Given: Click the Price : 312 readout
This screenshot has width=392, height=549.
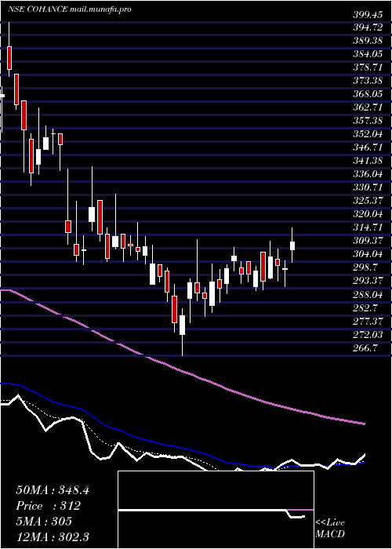Looking at the screenshot, I should coord(49,506).
